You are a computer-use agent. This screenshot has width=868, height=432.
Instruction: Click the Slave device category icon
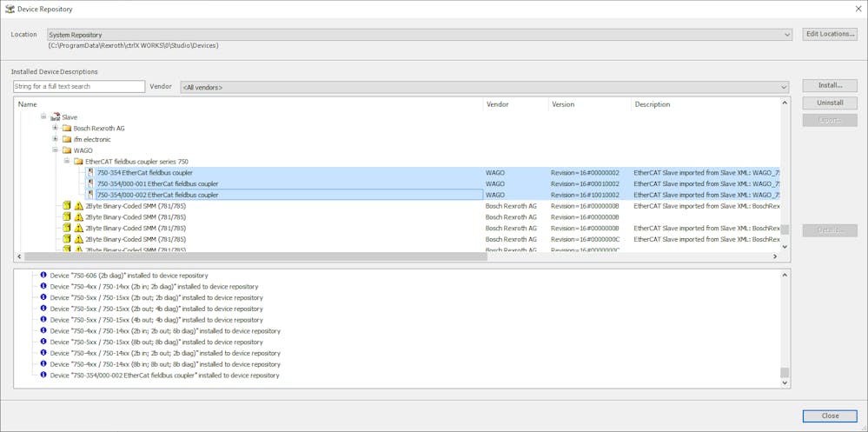pos(55,116)
